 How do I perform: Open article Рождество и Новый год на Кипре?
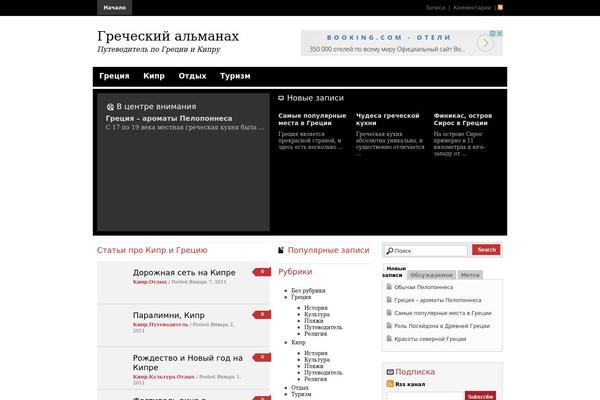pyautogui.click(x=188, y=362)
